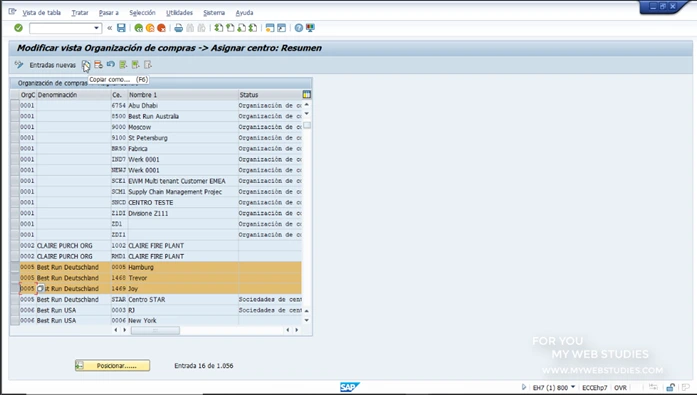Click the Copiar como copy icon

pyautogui.click(x=86, y=65)
